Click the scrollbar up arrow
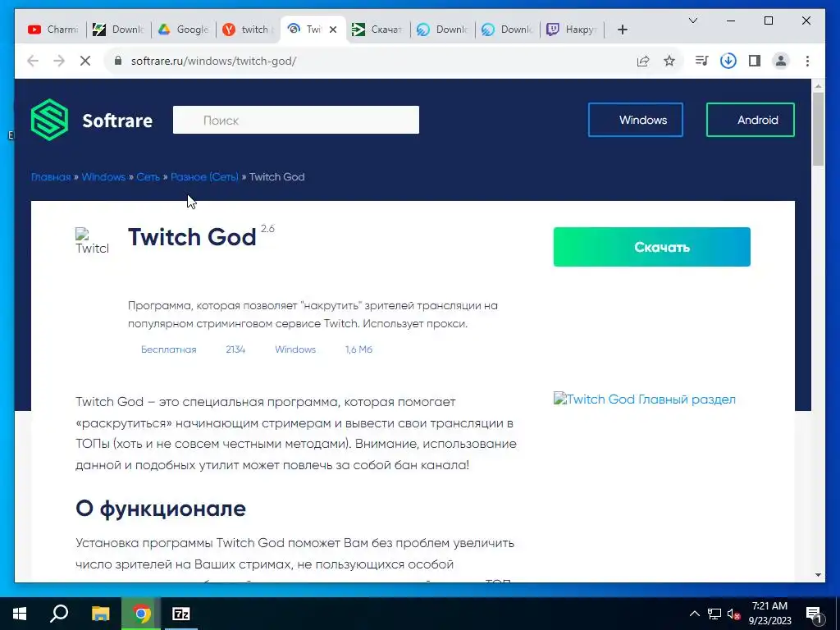Image resolution: width=840 pixels, height=630 pixels. pyautogui.click(x=818, y=85)
